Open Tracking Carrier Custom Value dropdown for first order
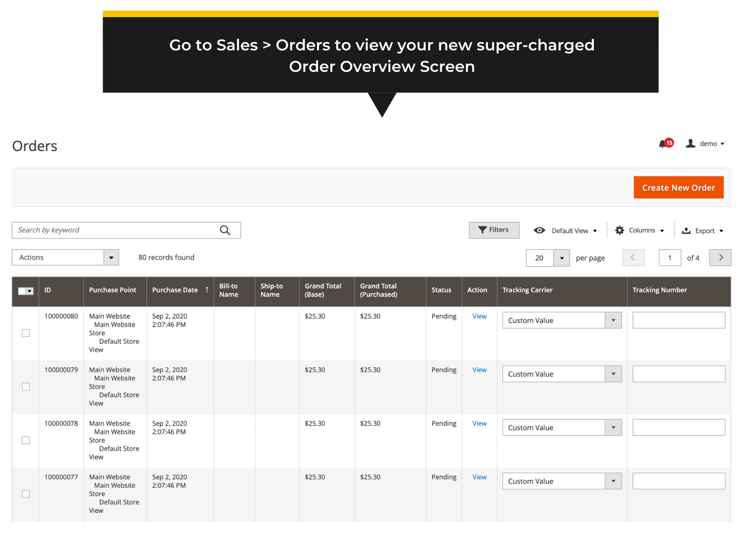The width and height of the screenshot is (747, 560). point(613,320)
